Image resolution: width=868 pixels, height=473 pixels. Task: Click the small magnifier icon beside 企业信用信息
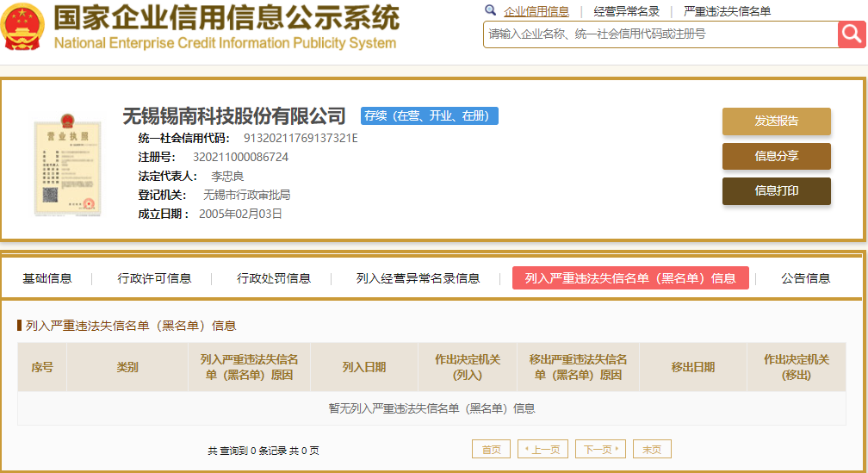point(490,10)
